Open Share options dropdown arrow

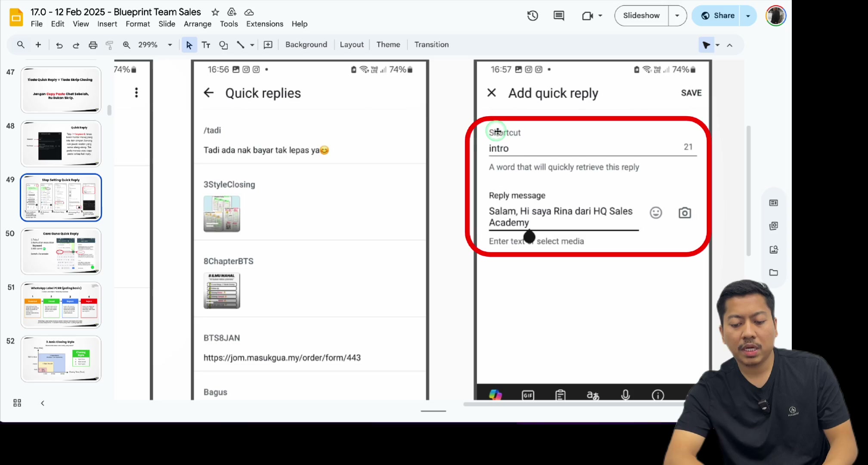pos(748,15)
